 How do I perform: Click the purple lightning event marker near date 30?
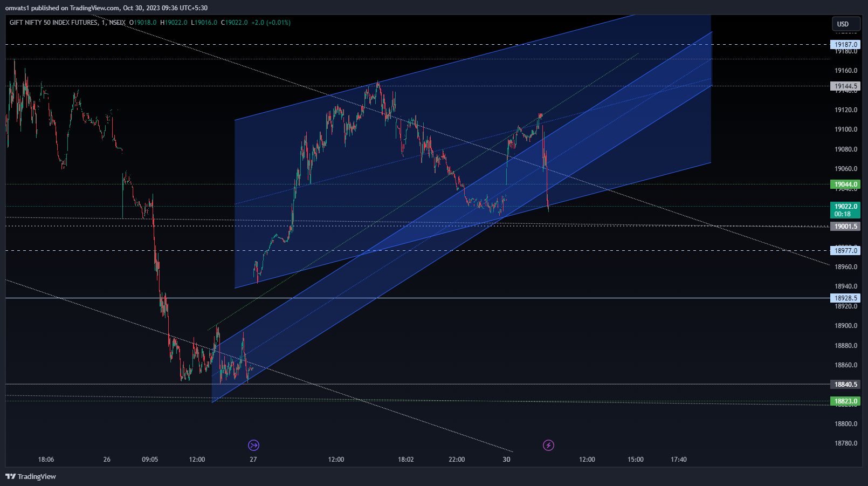pos(548,445)
